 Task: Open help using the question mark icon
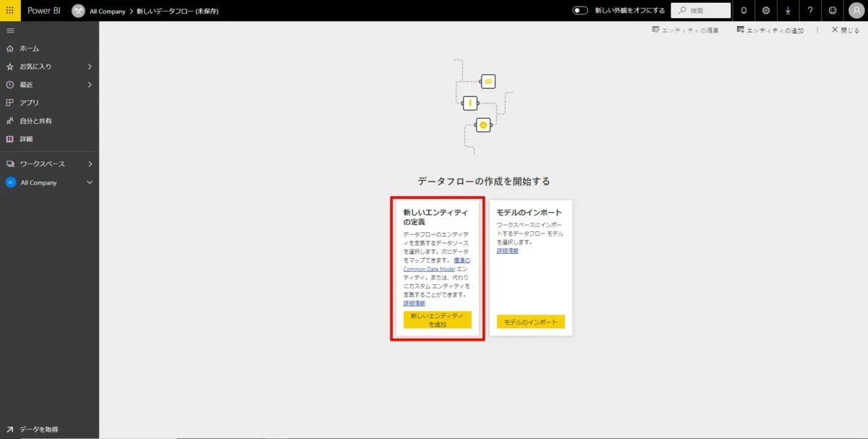812,10
